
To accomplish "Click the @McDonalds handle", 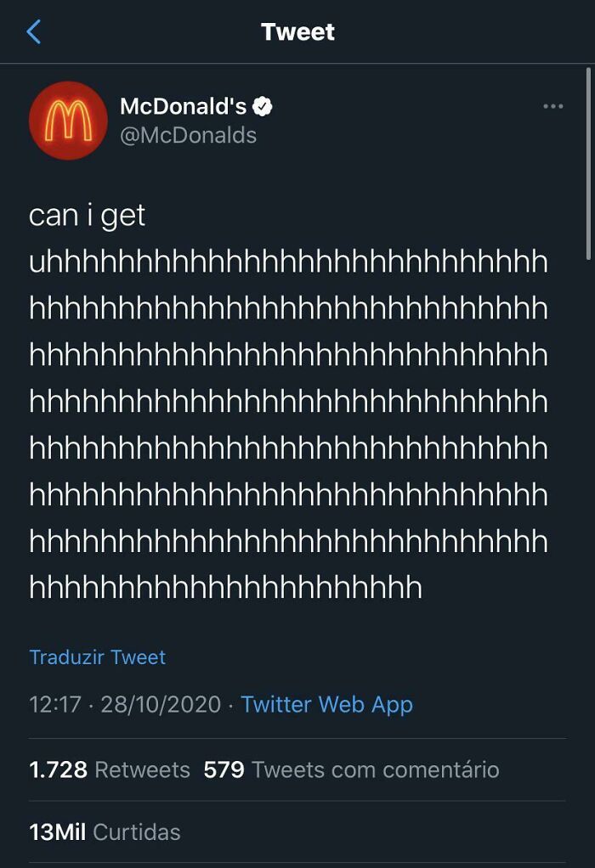I will pos(188,135).
